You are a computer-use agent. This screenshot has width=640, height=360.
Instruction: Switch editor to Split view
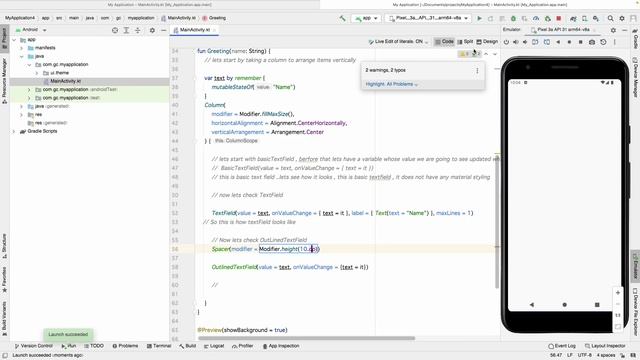[x=465, y=42]
